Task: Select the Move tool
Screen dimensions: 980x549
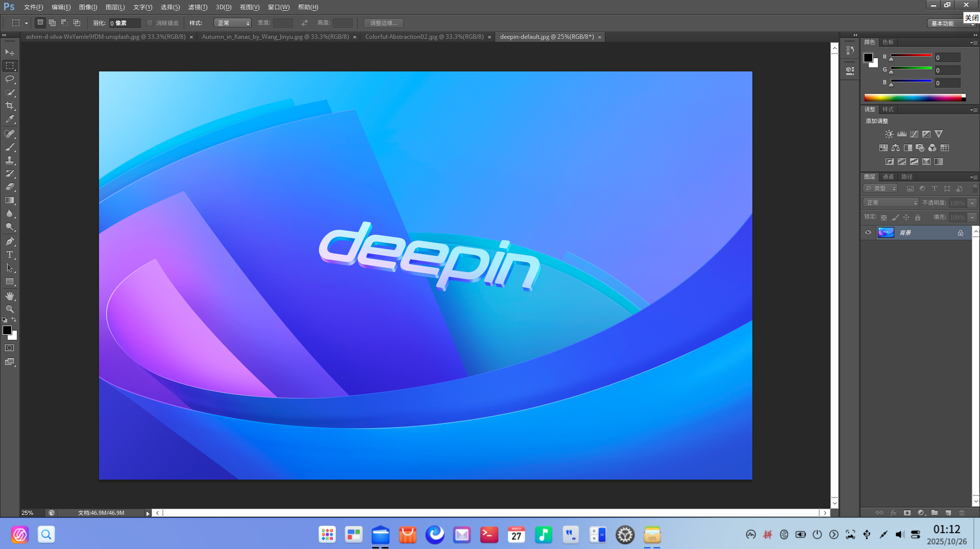Action: point(10,52)
